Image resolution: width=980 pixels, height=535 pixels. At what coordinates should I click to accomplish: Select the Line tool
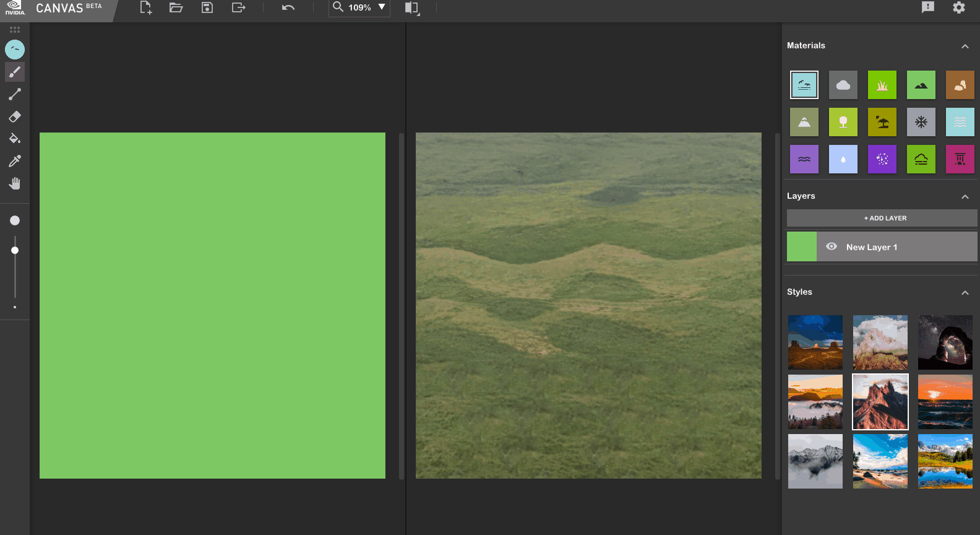tap(15, 94)
